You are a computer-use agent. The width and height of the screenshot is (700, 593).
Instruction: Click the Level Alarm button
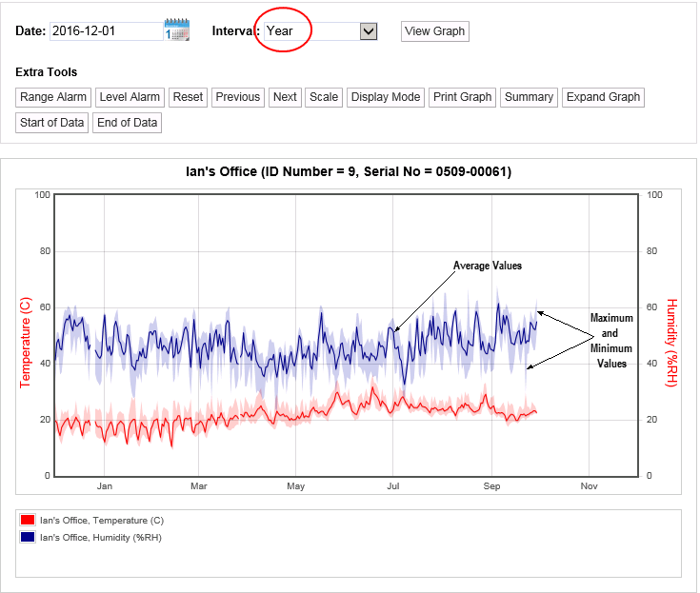pyautogui.click(x=130, y=97)
